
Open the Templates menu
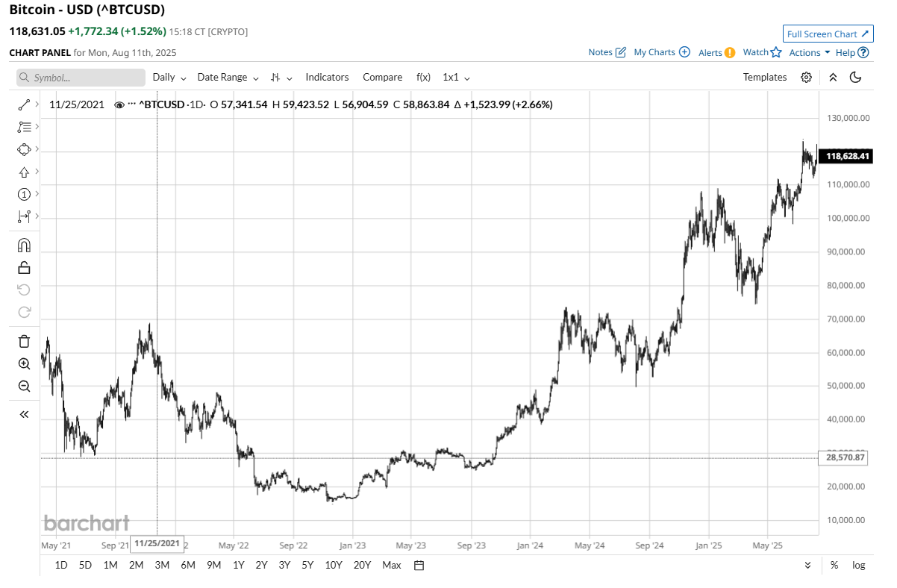[765, 78]
